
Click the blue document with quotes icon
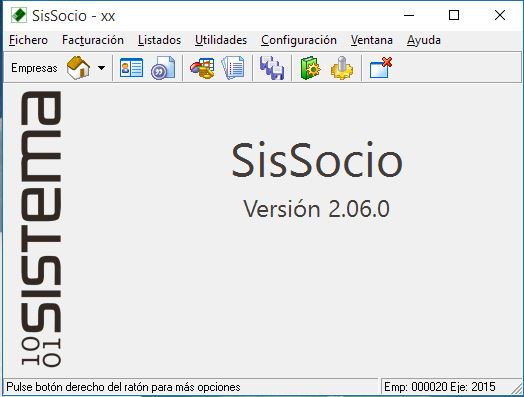pyautogui.click(x=163, y=68)
